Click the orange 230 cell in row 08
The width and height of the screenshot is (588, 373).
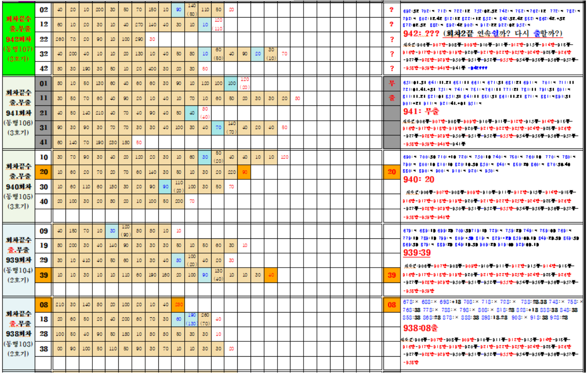click(x=178, y=305)
